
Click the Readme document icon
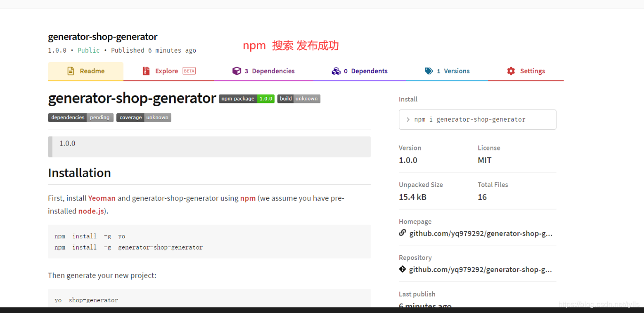coord(71,71)
